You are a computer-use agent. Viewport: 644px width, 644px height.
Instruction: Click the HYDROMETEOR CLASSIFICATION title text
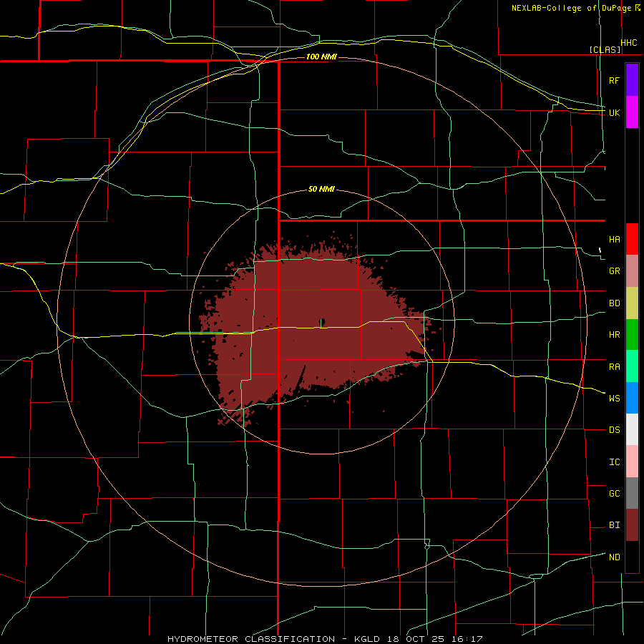[251, 639]
